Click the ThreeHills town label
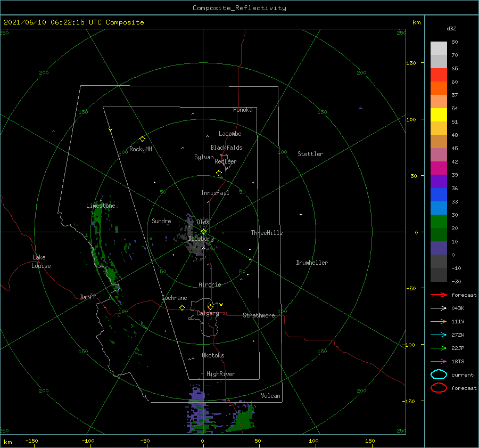 (267, 233)
